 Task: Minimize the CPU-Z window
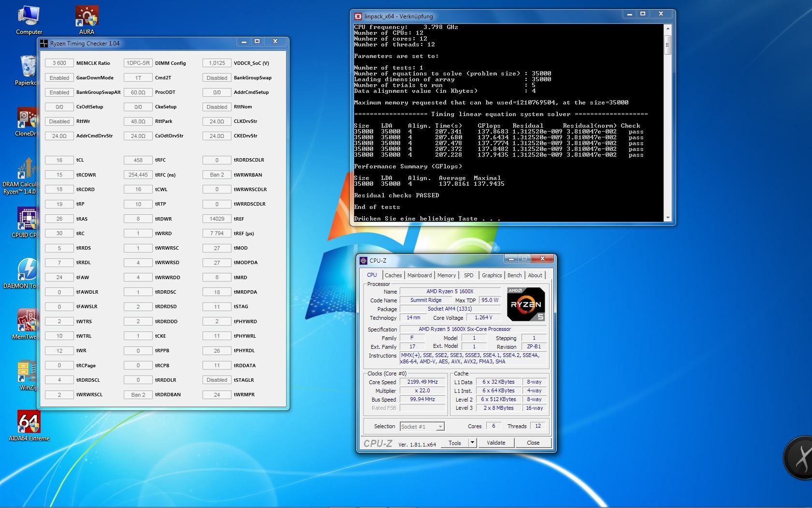click(511, 259)
